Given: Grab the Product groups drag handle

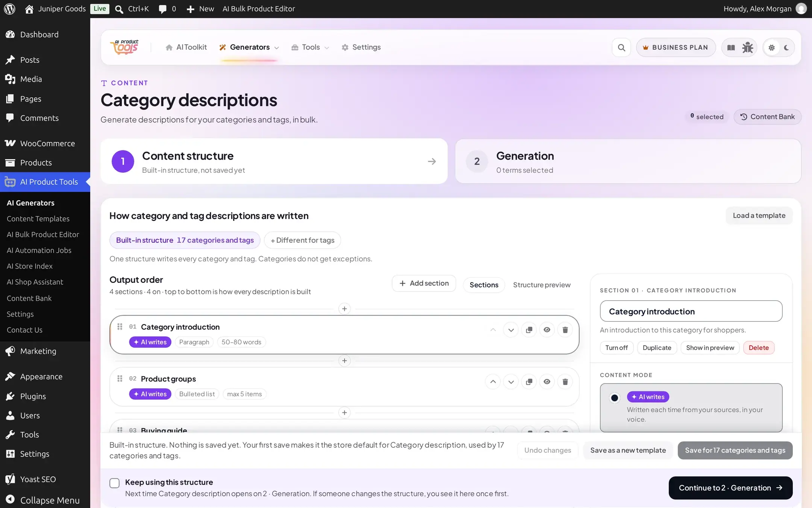Looking at the screenshot, I should pos(120,379).
